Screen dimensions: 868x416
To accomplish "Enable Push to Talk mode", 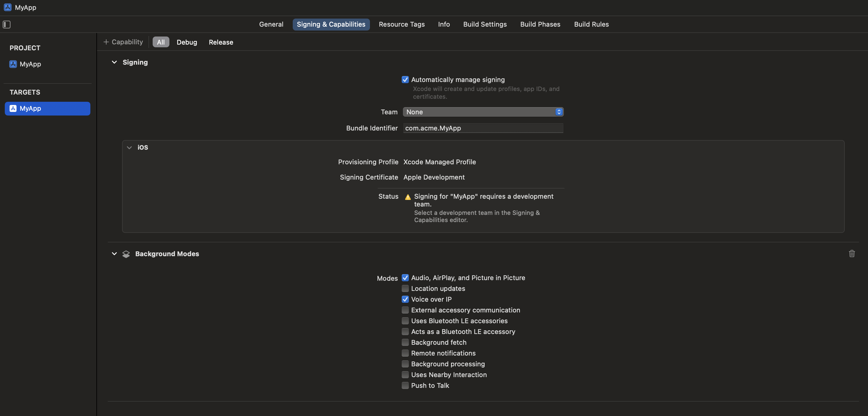I will click(x=405, y=385).
